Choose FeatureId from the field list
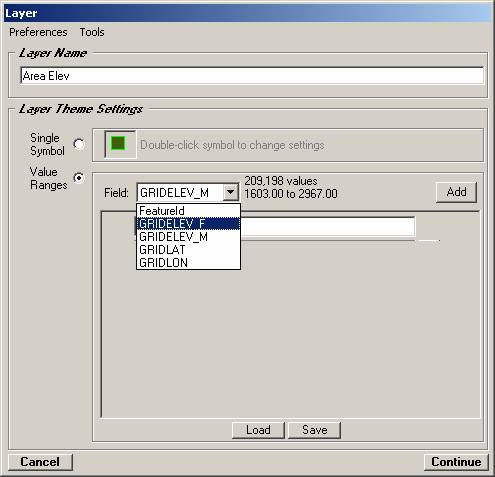This screenshot has height=477, width=495. (x=188, y=211)
